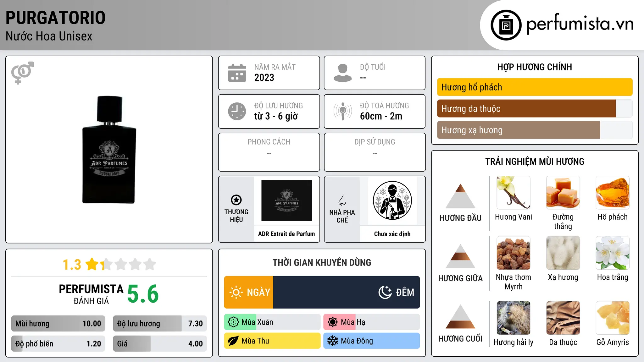
Task: Click the Thời gian khuyên dùng heading
Action: coord(322,262)
